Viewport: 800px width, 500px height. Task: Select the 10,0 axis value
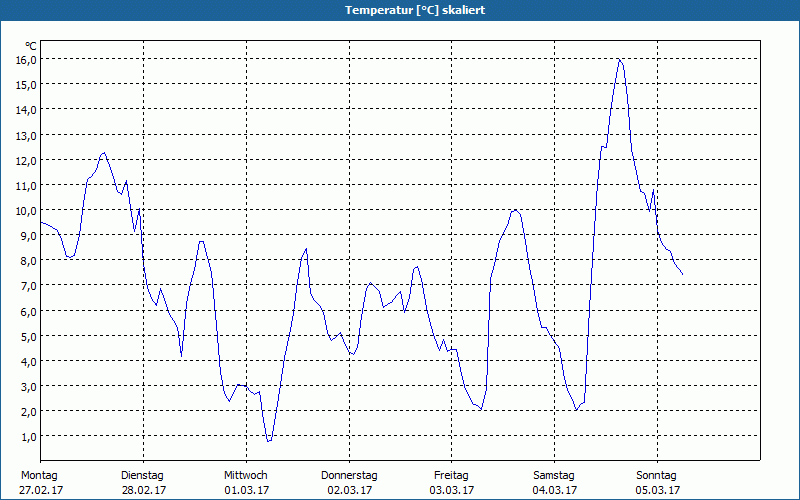(27, 211)
